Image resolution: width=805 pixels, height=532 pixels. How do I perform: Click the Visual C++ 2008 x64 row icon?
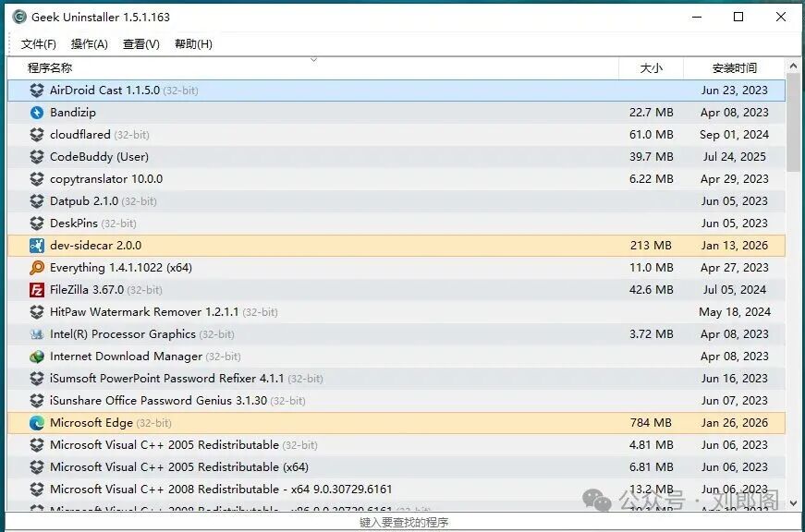point(37,489)
